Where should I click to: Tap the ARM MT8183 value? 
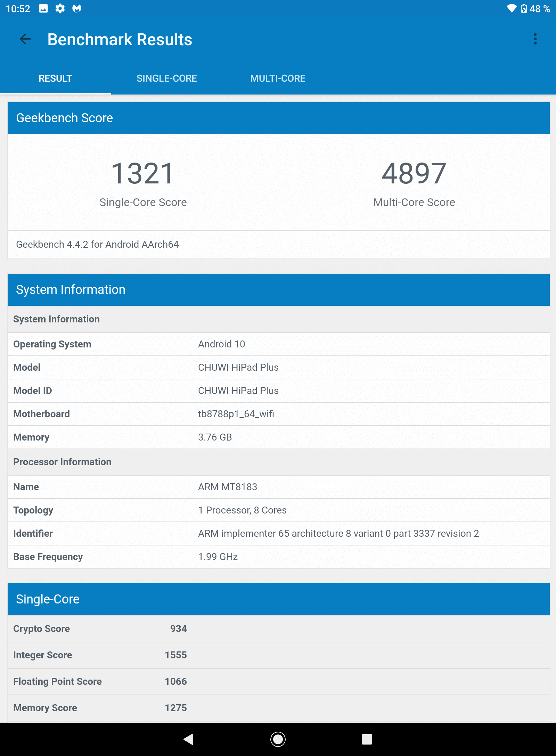[x=228, y=487]
